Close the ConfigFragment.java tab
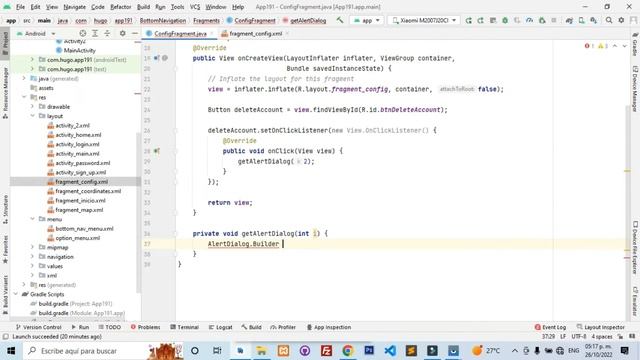640x360 pixels. coord(212,33)
